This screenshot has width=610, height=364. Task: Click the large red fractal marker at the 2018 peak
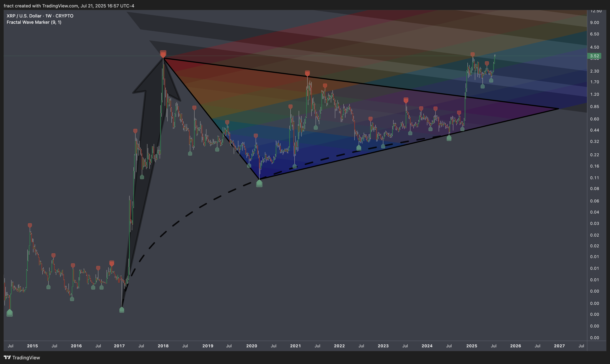coord(163,54)
